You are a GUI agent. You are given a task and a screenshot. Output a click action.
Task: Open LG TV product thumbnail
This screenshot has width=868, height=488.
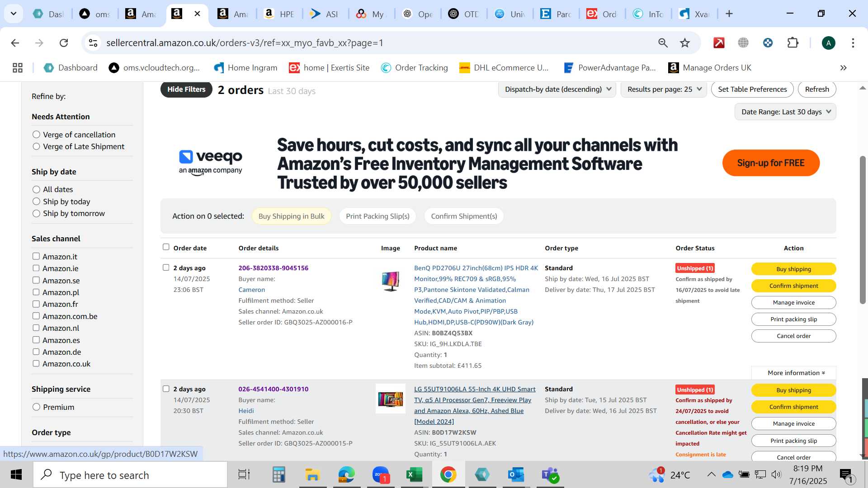point(391,399)
